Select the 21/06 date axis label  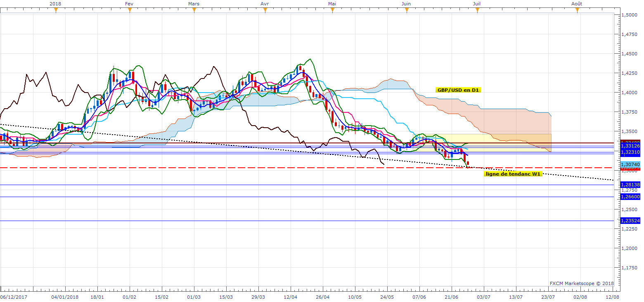451,297
